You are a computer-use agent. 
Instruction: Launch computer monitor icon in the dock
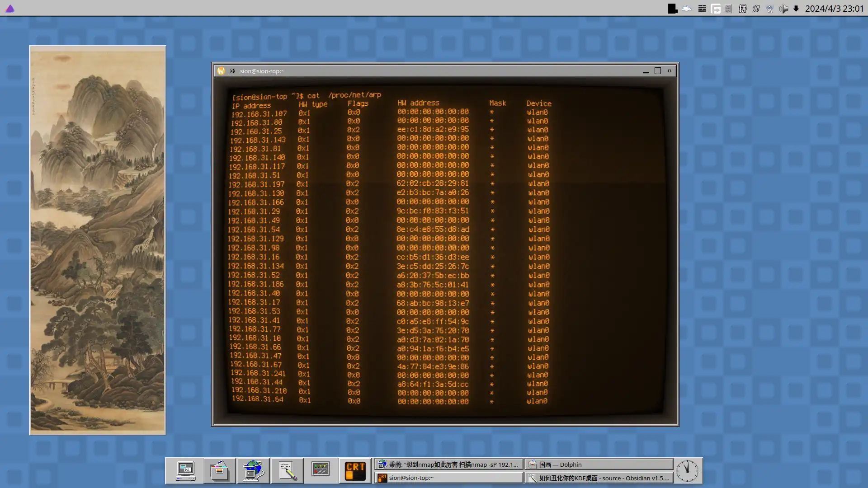coord(185,471)
